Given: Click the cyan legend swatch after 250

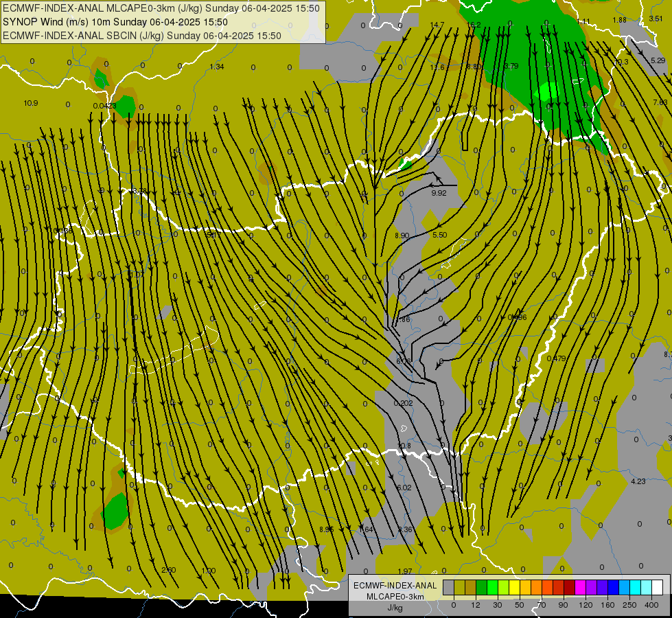Looking at the screenshot, I should coord(636,587).
